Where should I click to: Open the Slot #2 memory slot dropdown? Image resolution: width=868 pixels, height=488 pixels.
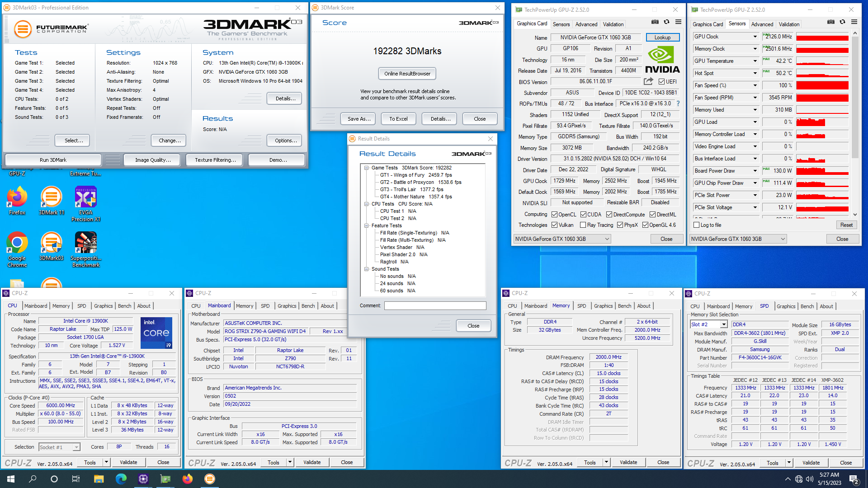tap(723, 324)
